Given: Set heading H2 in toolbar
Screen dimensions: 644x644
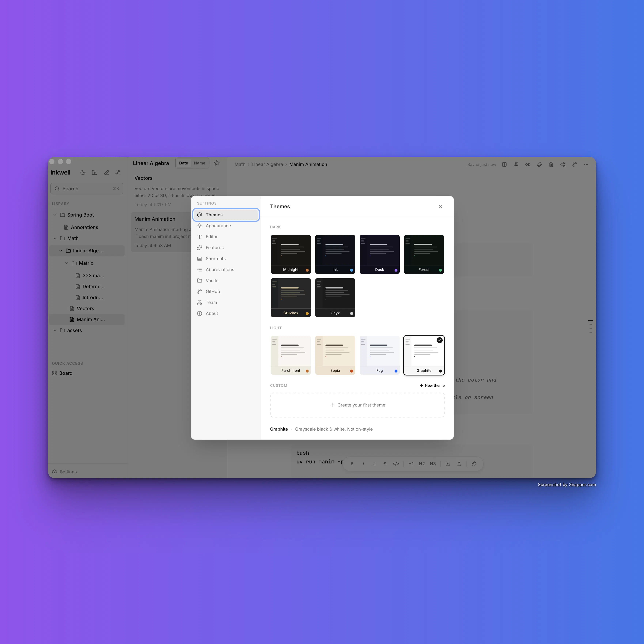Looking at the screenshot, I should pyautogui.click(x=422, y=464).
